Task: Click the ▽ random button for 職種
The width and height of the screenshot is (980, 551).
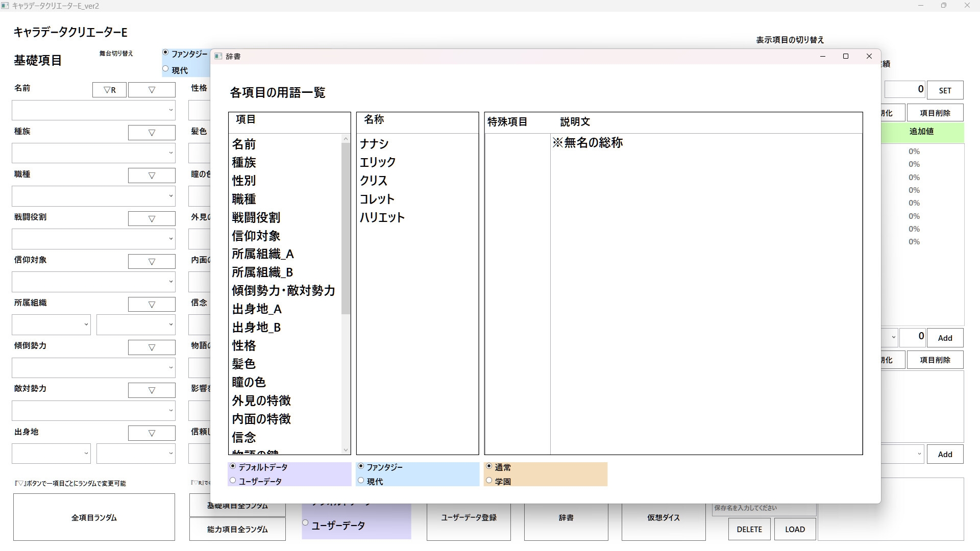Action: click(152, 176)
